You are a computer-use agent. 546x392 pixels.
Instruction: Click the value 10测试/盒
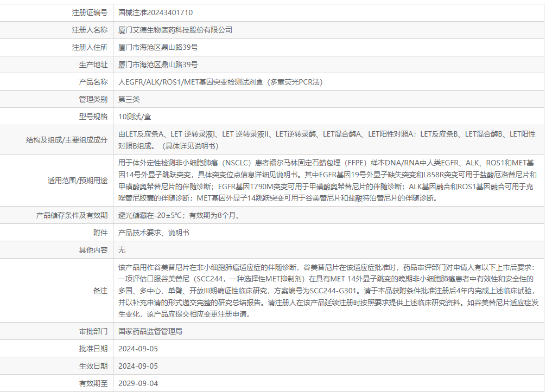click(135, 117)
